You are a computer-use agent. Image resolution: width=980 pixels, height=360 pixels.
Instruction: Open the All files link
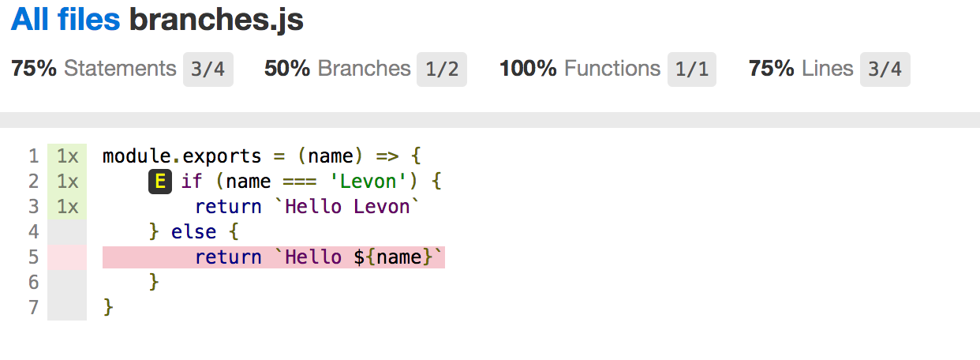(x=65, y=20)
